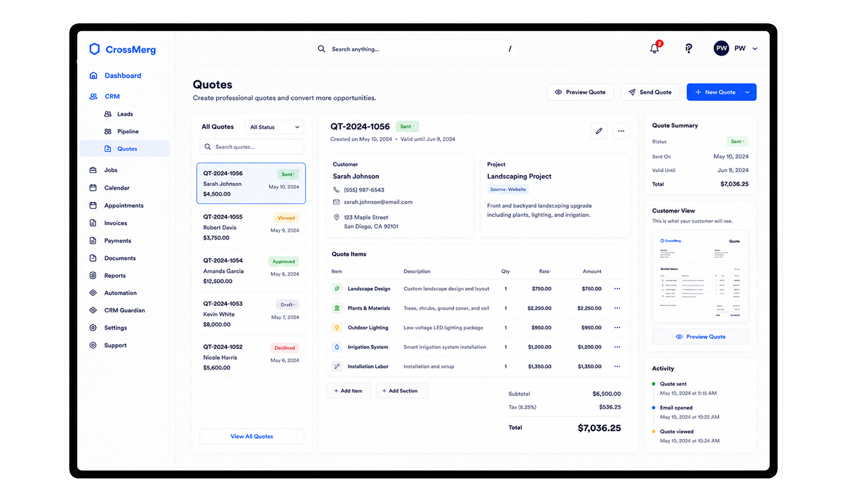Click the CrossMerg shield logo
847x504 pixels.
94,49
